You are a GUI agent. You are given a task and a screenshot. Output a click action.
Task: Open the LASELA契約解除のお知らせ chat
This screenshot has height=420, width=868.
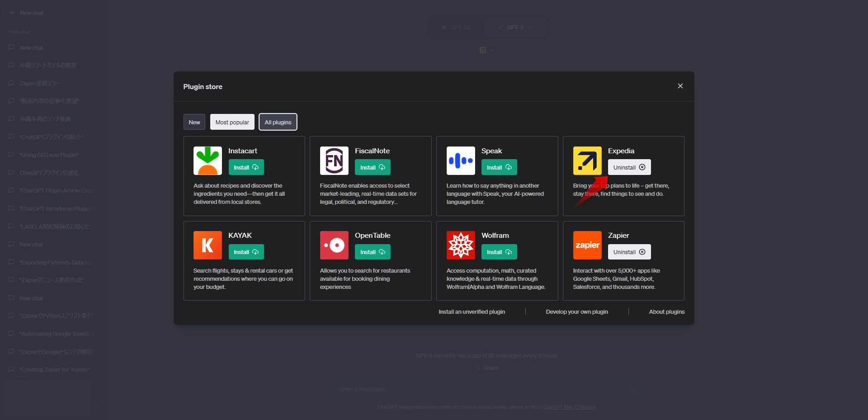point(53,227)
